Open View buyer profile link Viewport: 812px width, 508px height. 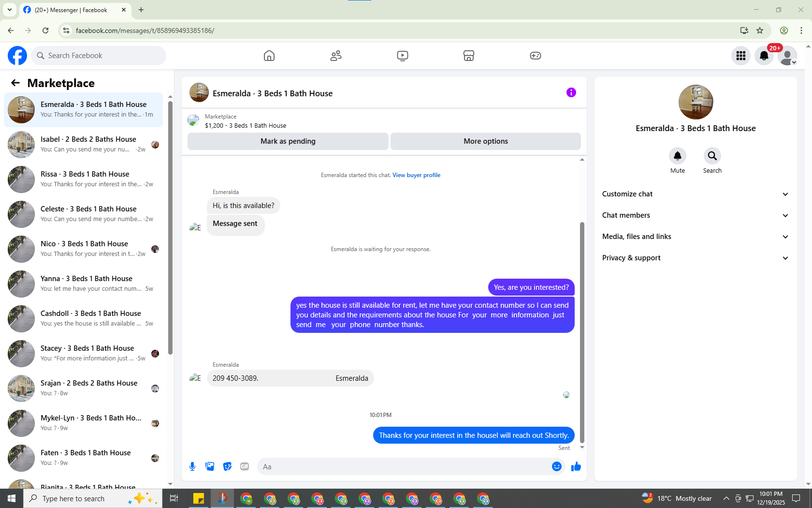point(416,175)
